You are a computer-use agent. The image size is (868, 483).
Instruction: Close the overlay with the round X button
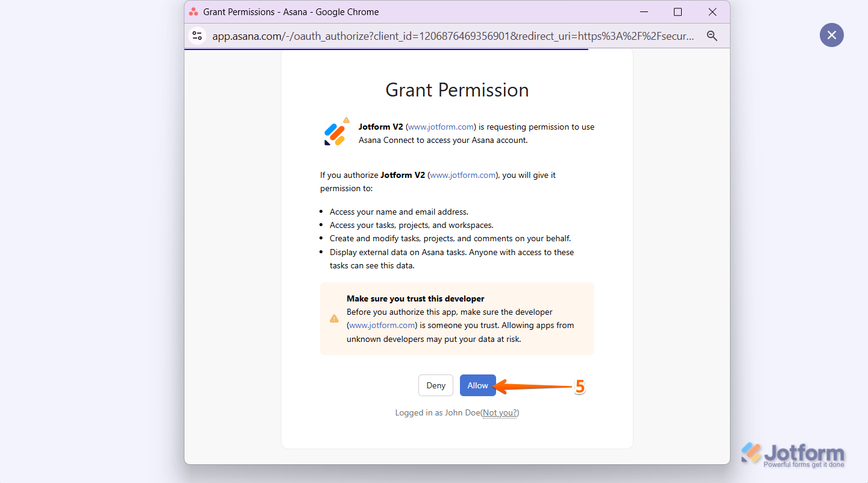(832, 35)
